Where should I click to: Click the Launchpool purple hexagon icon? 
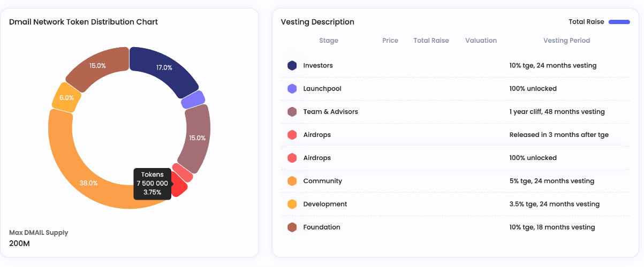tap(292, 89)
